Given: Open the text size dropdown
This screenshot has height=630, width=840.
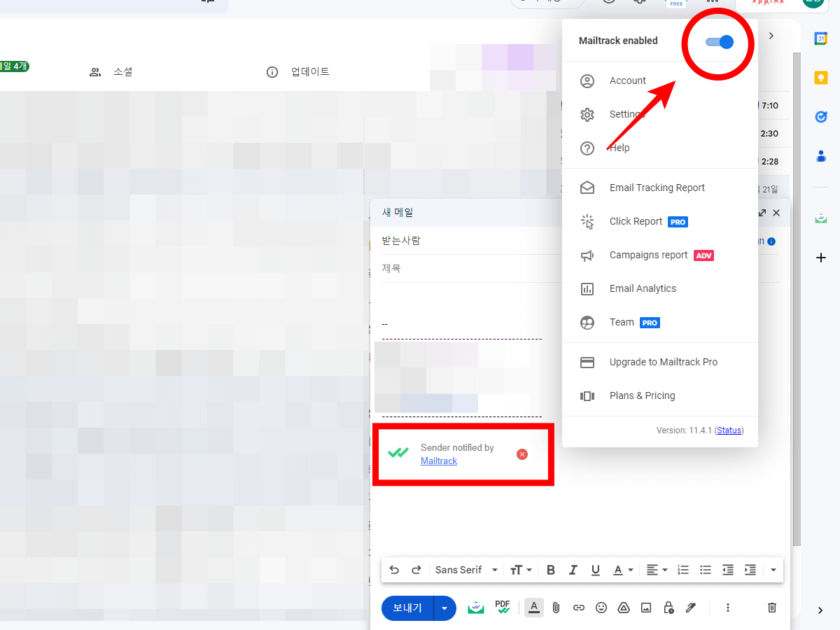Looking at the screenshot, I should click(521, 570).
